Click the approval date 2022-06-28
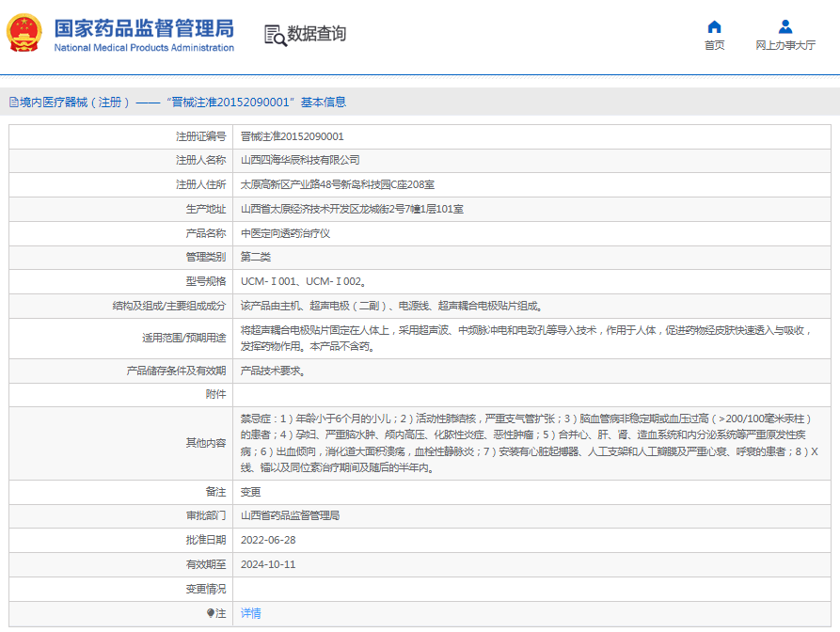Image resolution: width=840 pixels, height=632 pixels. [268, 540]
